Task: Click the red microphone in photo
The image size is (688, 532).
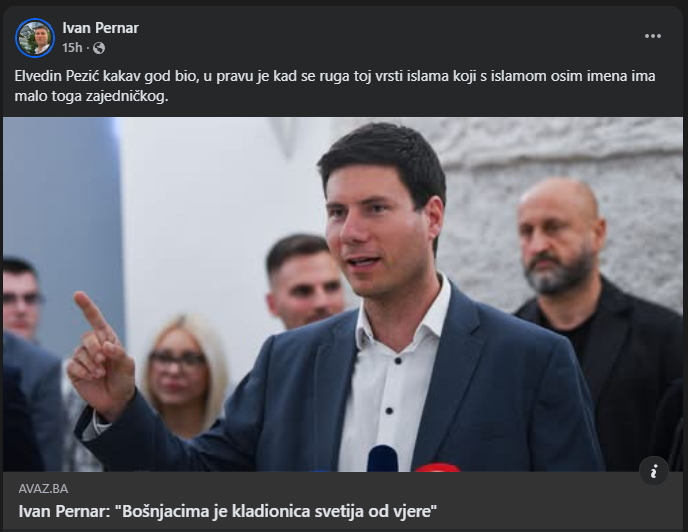Action: (x=437, y=467)
